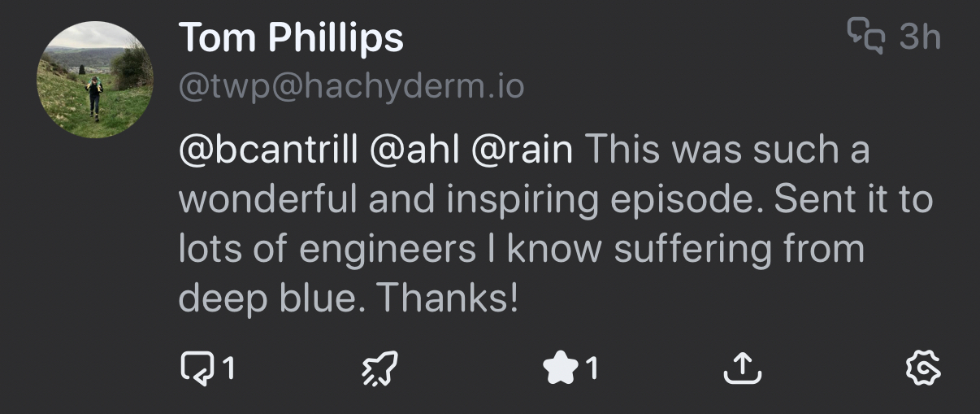Click the "This was such a" text
The height and width of the screenshot is (414, 980).
pyautogui.click(x=727, y=150)
